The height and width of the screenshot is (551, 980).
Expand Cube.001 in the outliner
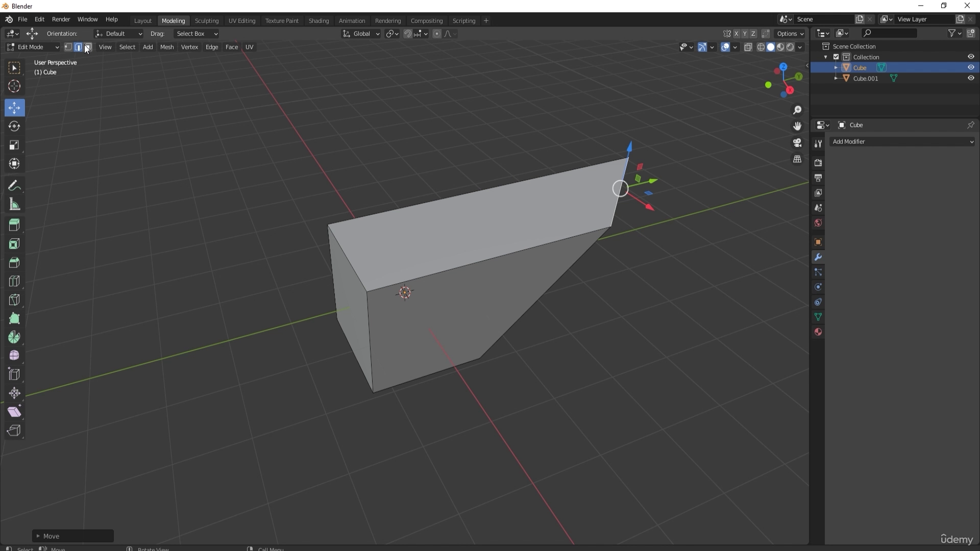(836, 78)
